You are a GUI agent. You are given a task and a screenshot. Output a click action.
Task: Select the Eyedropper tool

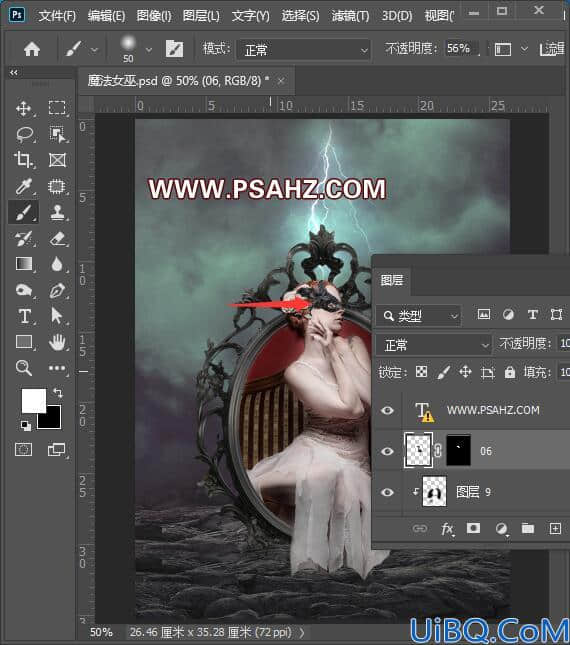23,186
